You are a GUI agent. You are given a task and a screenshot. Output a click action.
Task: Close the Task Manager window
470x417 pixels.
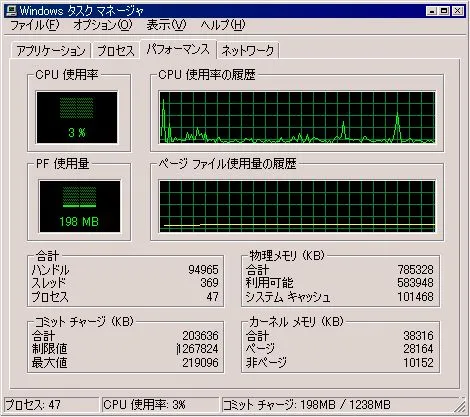click(x=458, y=11)
